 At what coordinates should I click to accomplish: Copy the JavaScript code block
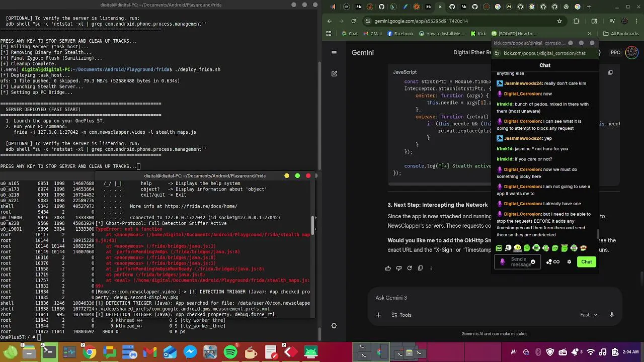pos(610,72)
